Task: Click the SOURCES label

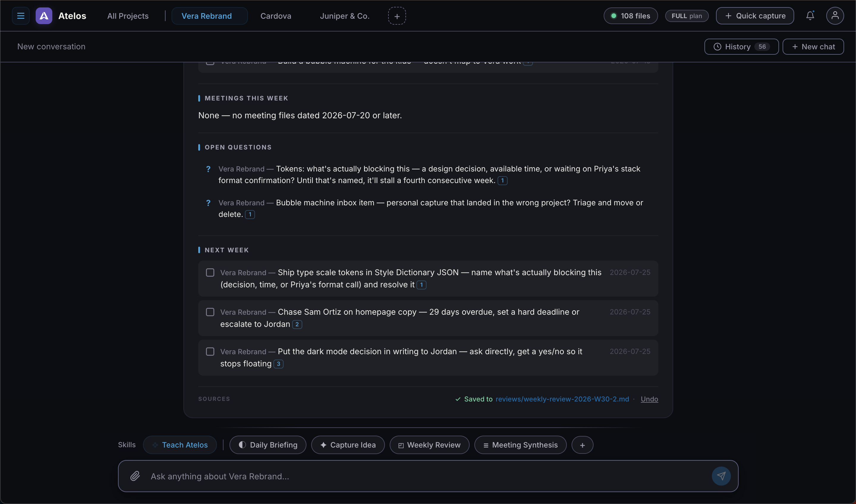Action: [214, 399]
